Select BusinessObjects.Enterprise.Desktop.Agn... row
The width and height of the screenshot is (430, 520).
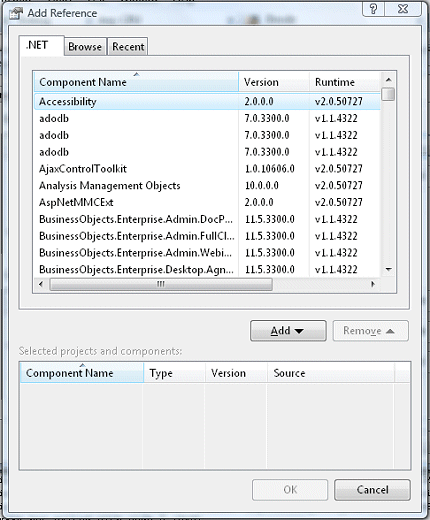click(207, 269)
